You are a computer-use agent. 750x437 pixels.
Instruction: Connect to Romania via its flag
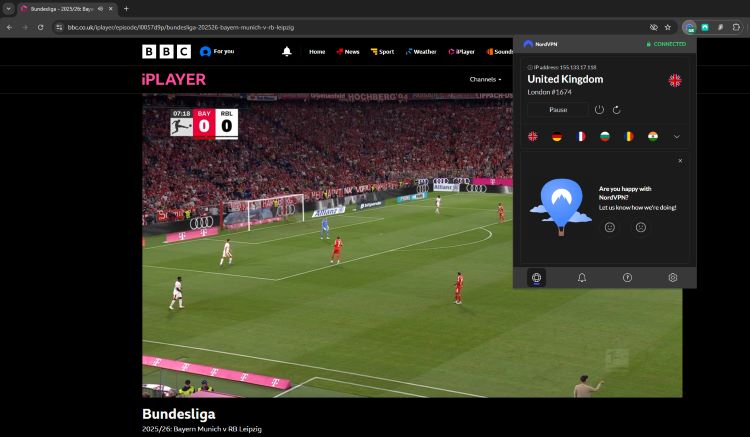pos(629,136)
